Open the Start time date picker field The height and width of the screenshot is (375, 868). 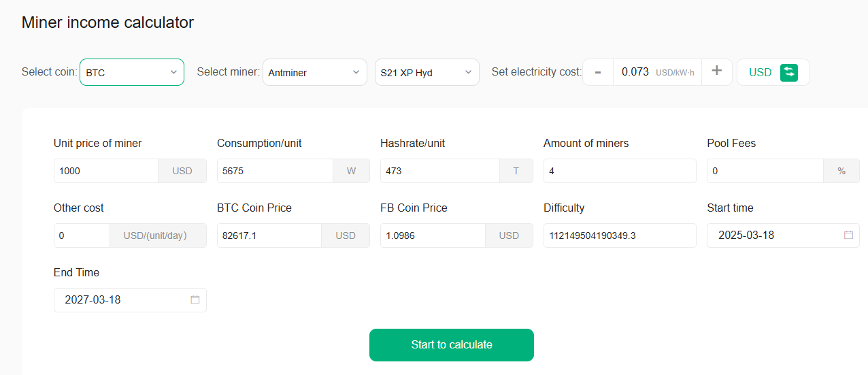(x=775, y=235)
